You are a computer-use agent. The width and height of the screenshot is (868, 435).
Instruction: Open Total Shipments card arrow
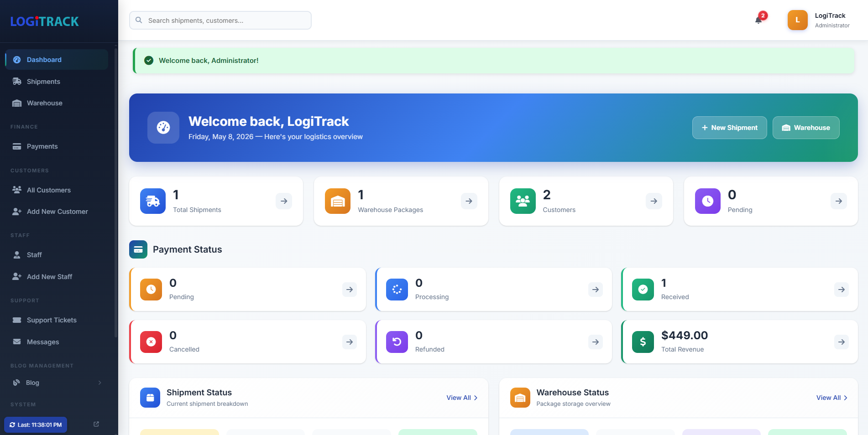284,201
